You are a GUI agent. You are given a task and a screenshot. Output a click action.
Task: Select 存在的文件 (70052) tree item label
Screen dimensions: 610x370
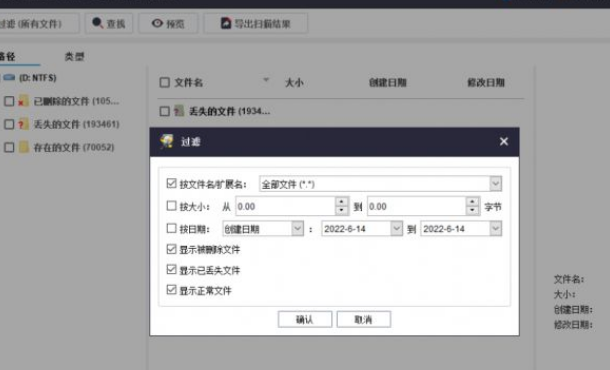pos(74,147)
